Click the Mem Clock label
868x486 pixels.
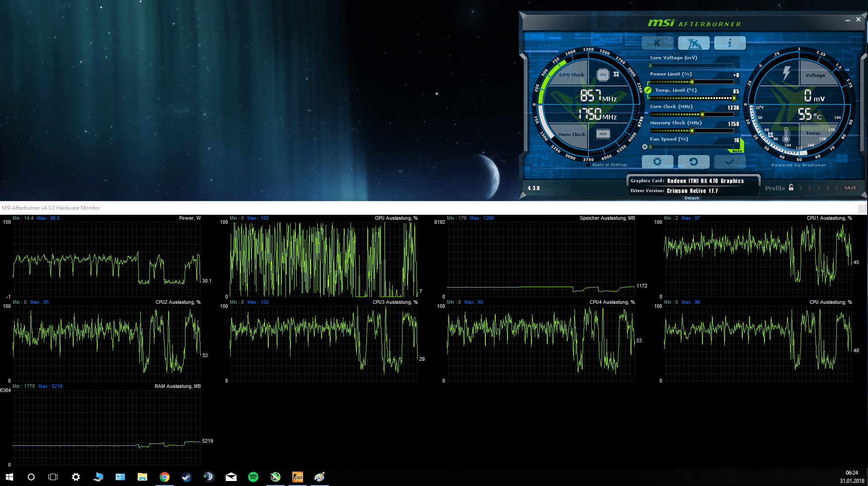coord(572,134)
